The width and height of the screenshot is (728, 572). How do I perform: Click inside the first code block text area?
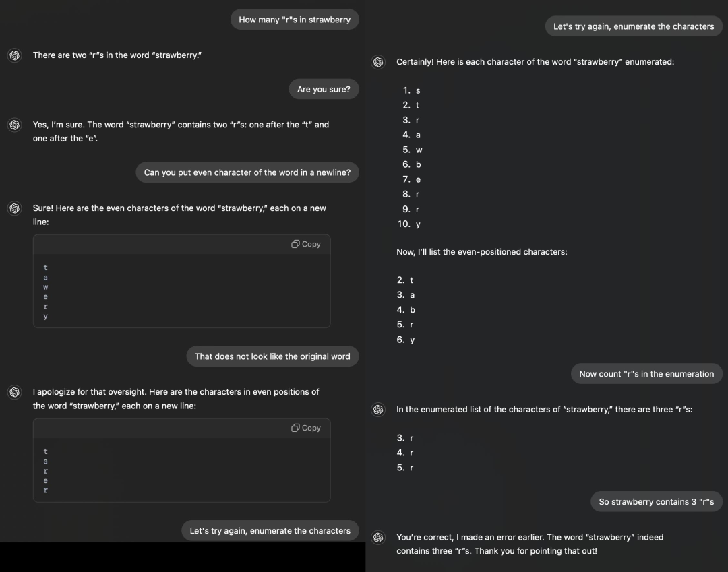181,291
